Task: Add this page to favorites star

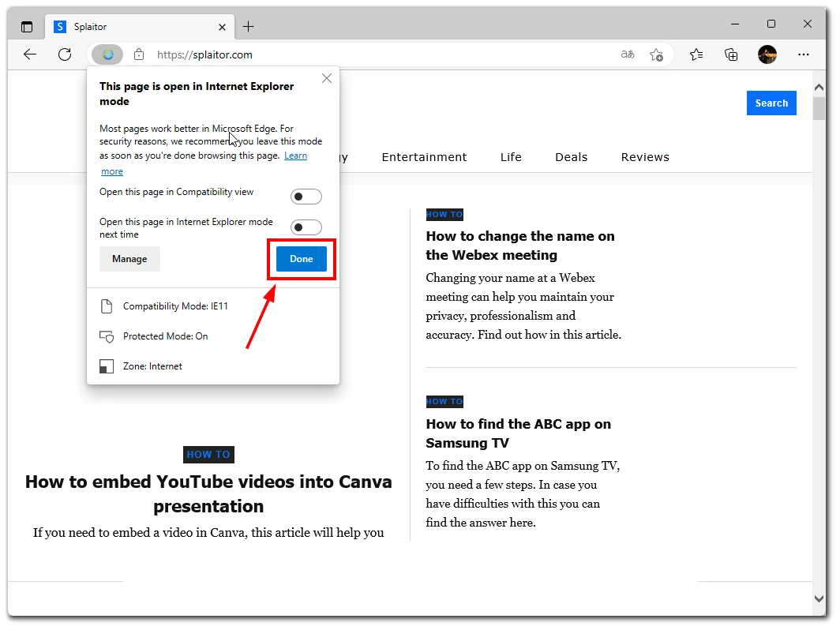Action: click(x=656, y=54)
